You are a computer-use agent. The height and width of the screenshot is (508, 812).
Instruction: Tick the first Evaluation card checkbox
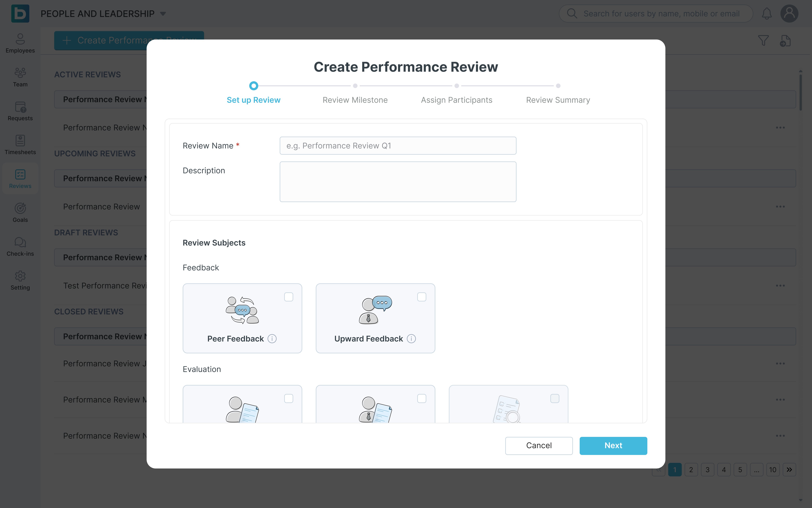(x=289, y=398)
